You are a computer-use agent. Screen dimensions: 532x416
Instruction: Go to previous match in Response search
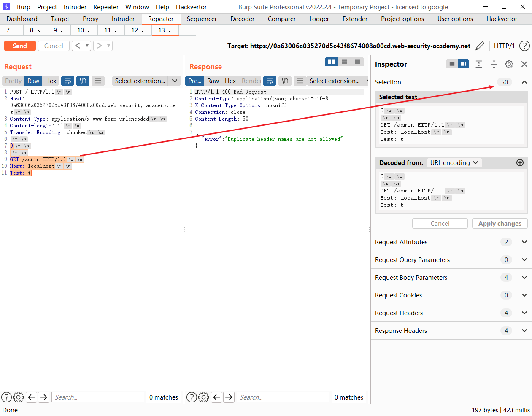pos(217,397)
